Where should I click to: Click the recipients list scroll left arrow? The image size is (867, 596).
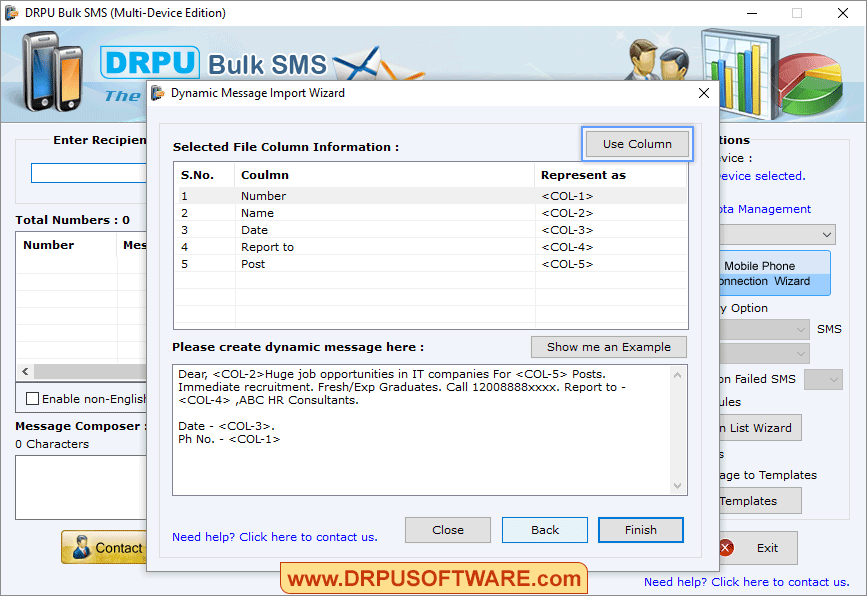point(25,371)
